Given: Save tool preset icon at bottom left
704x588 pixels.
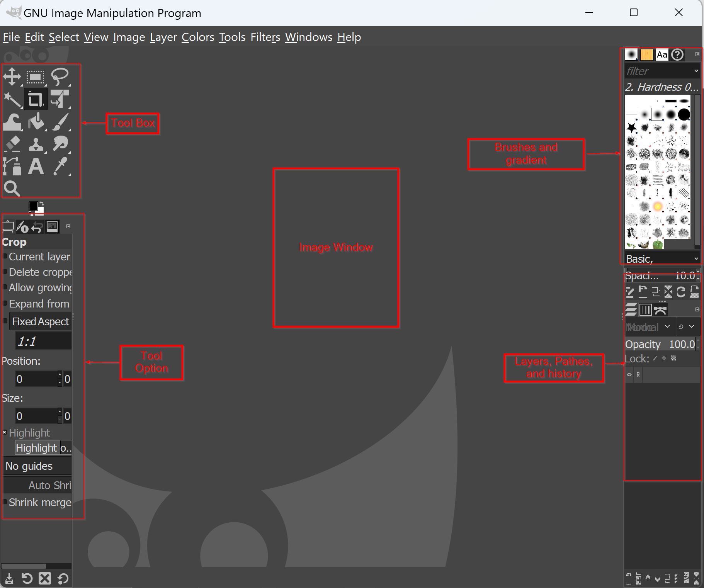Looking at the screenshot, I should click(x=10, y=578).
